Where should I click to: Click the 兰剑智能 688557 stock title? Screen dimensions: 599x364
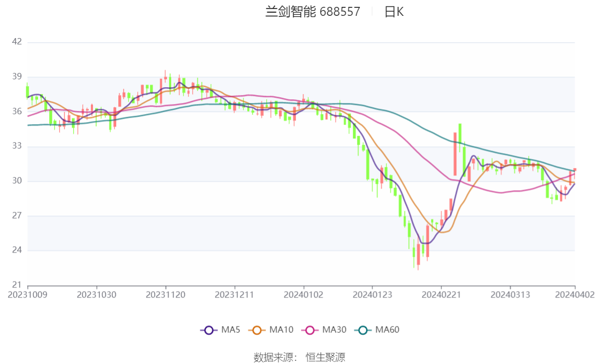coord(313,12)
